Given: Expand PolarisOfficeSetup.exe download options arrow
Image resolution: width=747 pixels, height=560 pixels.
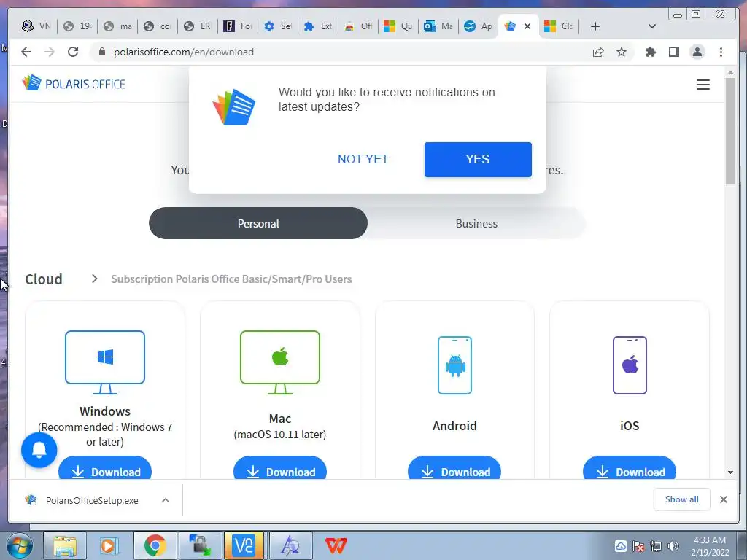Looking at the screenshot, I should [x=166, y=500].
